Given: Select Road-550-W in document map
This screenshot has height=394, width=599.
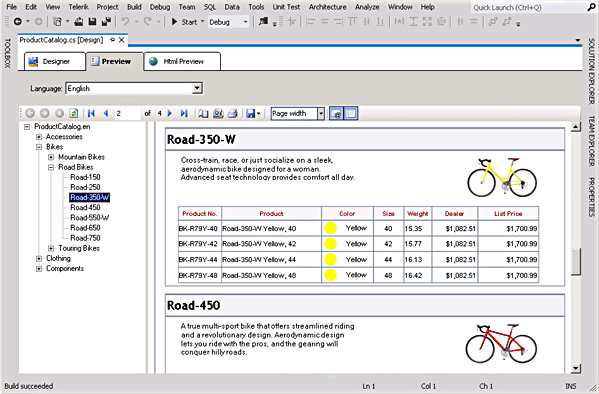Looking at the screenshot, I should coord(89,218).
